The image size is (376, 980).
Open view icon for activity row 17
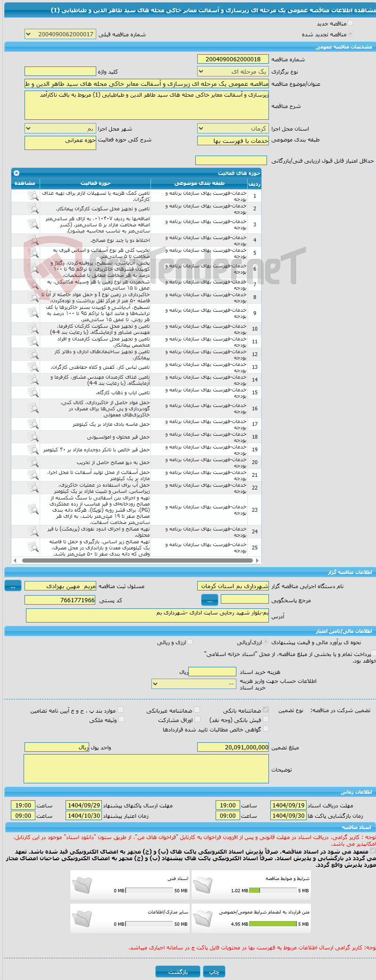click(33, 424)
